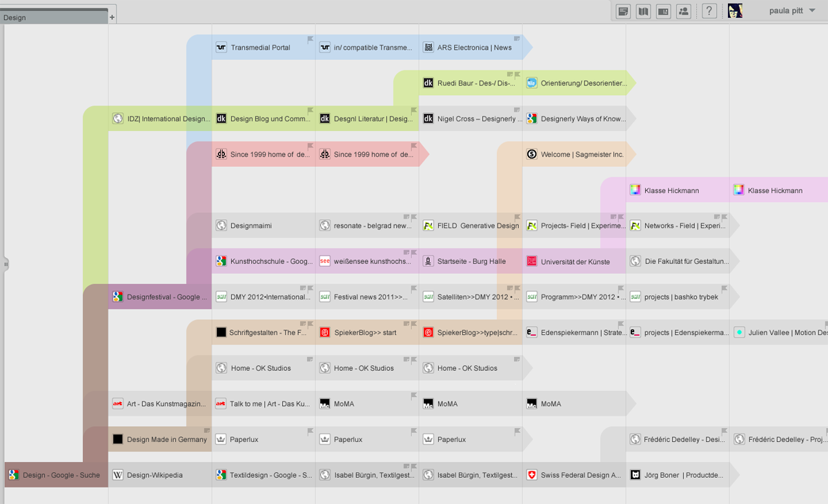The width and height of the screenshot is (828, 504).
Task: Open Swiss Federal Design A... node
Action: [574, 475]
